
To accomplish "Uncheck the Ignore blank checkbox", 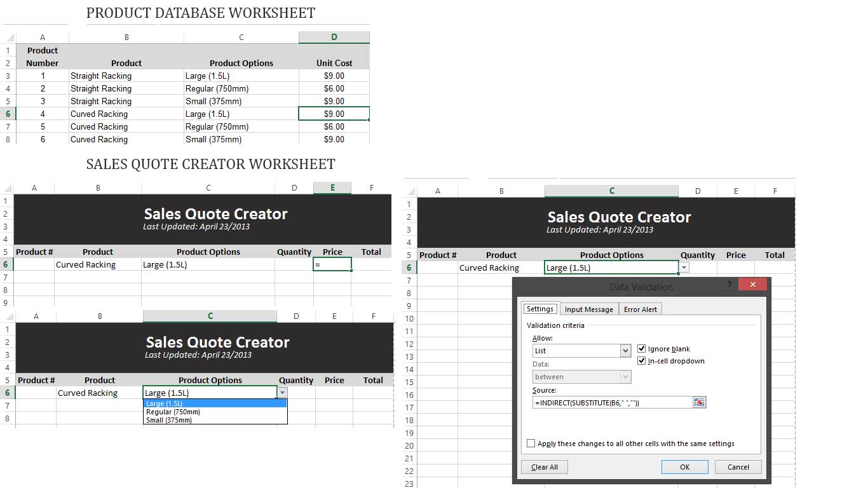I will pos(641,349).
